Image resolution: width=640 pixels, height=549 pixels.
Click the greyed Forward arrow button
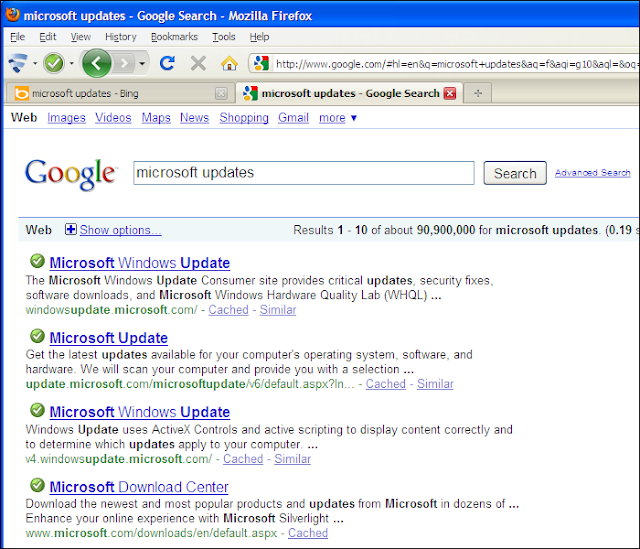pos(124,63)
